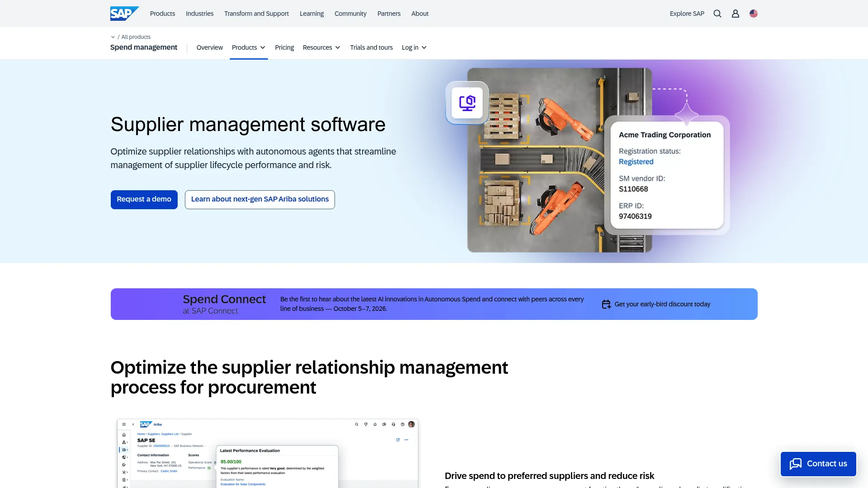
Task: Click the Registered status text
Action: point(636,162)
